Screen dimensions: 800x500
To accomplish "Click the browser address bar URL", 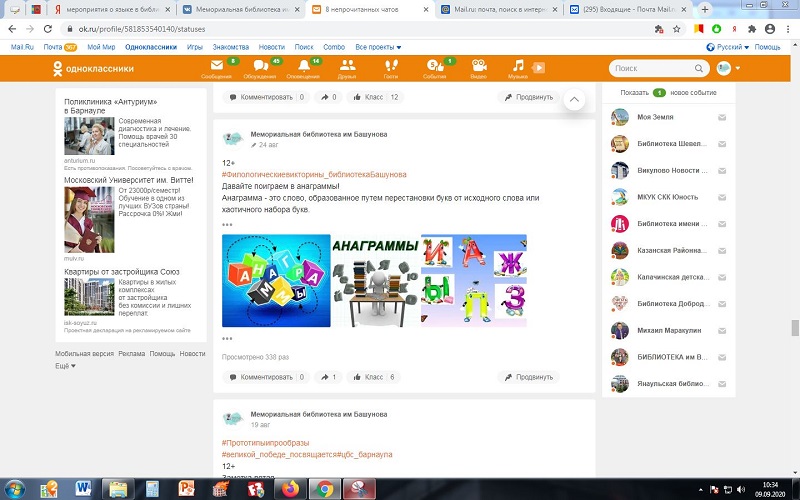I will point(142,29).
